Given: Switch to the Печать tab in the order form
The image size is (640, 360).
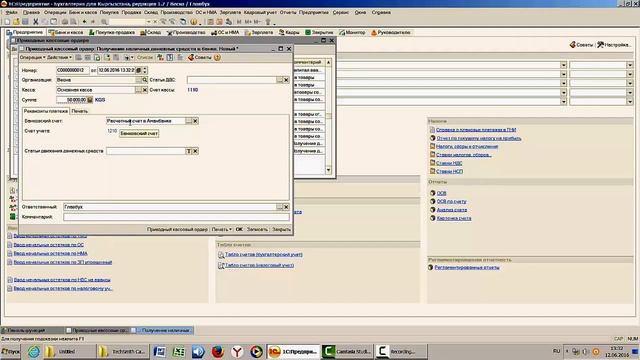Looking at the screenshot, I should pyautogui.click(x=80, y=111).
